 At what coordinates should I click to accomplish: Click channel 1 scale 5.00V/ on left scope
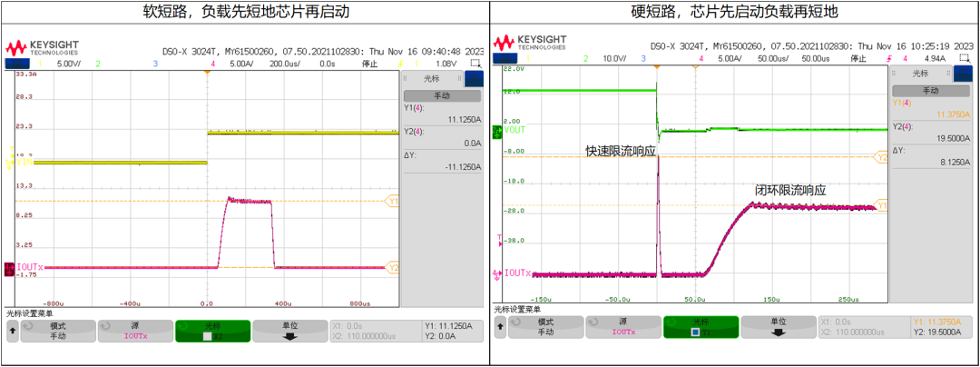pyautogui.click(x=67, y=64)
